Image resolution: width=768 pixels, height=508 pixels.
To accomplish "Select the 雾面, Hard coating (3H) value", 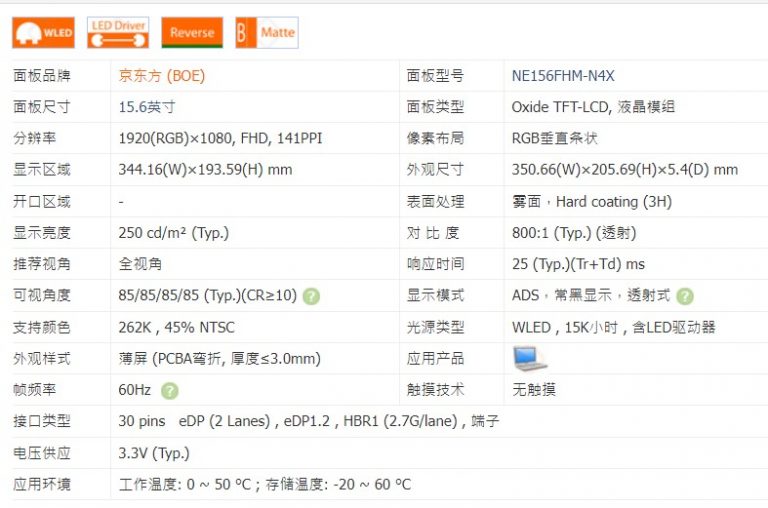I will tap(592, 202).
